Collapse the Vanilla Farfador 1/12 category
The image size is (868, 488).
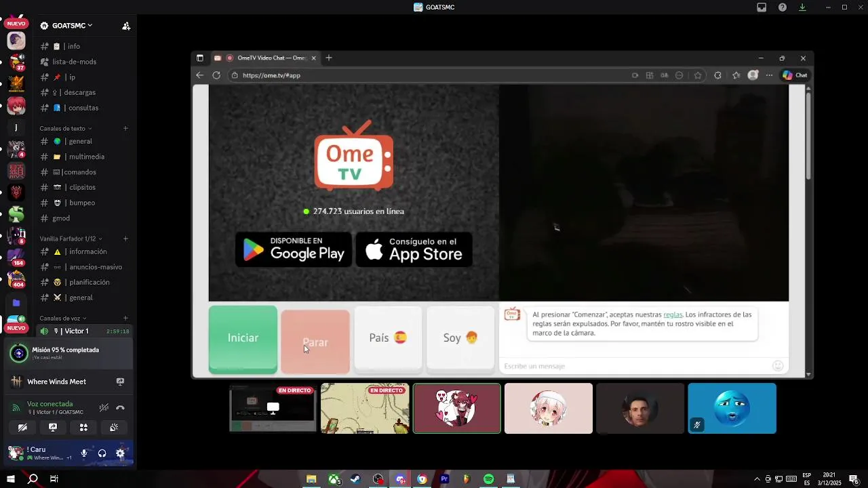pyautogui.click(x=71, y=239)
